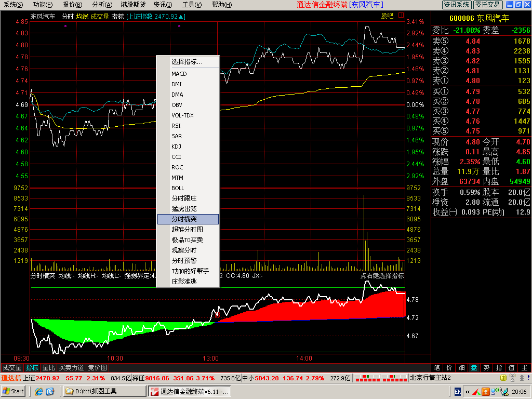Select 细 tab in quote panel

462,368
